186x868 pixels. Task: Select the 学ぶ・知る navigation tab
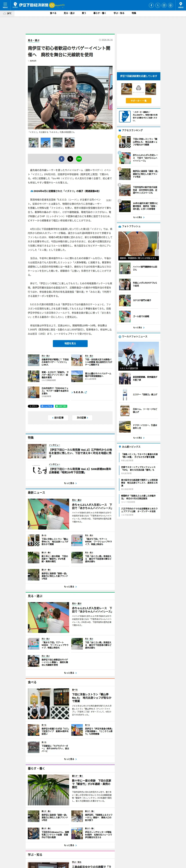[x=119, y=13]
